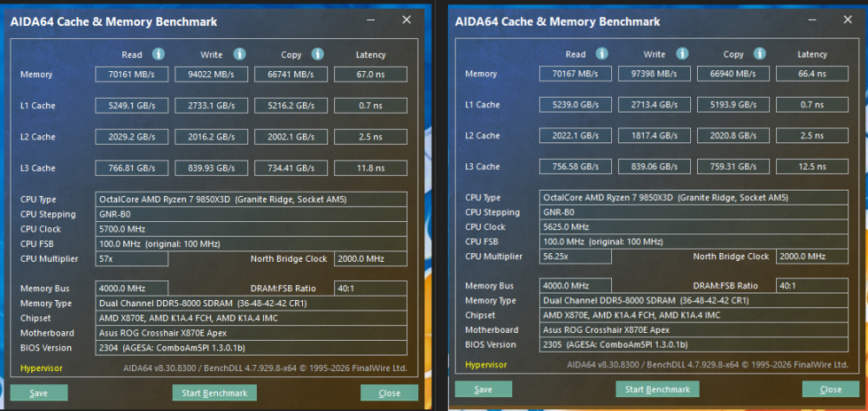
Task: Click L1 read value 5239.0 GB/s
Action: 575,105
